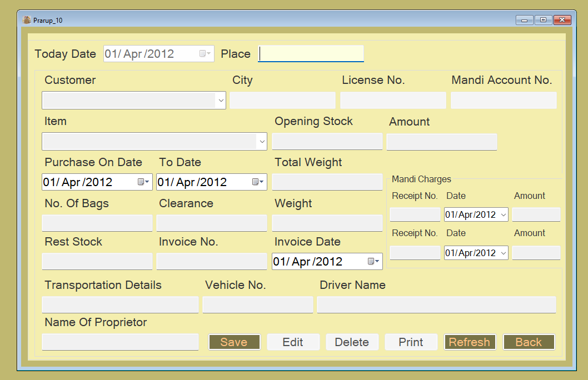This screenshot has width=588, height=380.
Task: Click the Delete button
Action: tap(352, 342)
